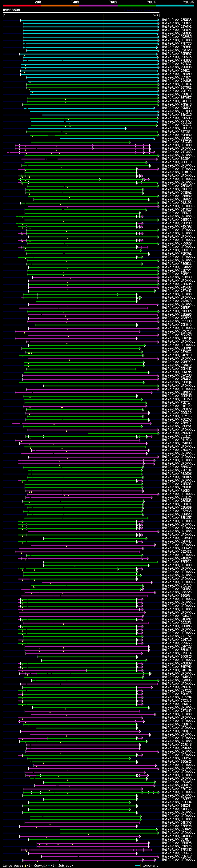Click hit label UniRef100_B6TQB3

tap(177, 111)
